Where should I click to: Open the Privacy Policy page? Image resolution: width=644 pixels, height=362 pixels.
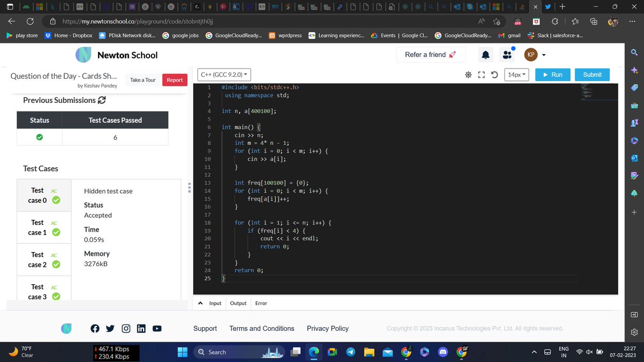[327, 328]
